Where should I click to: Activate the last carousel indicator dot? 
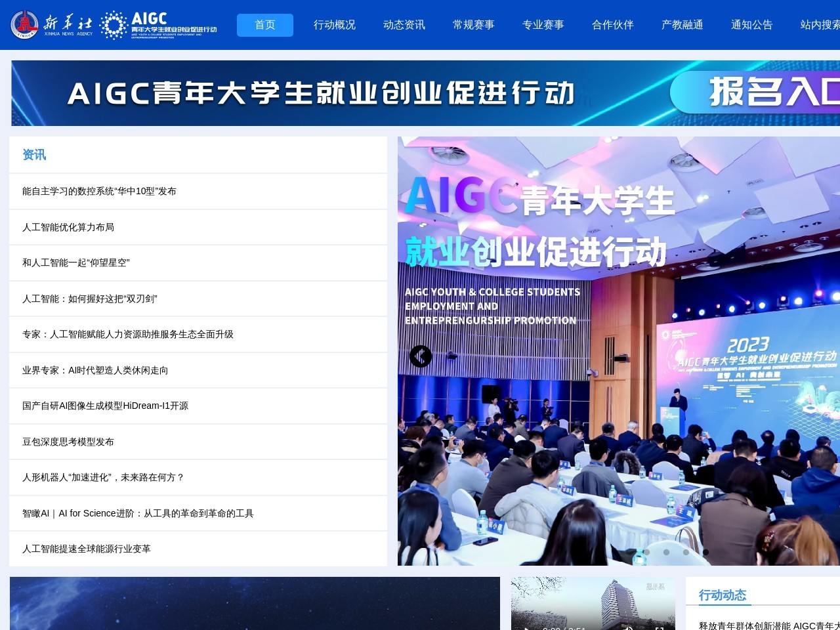(705, 552)
